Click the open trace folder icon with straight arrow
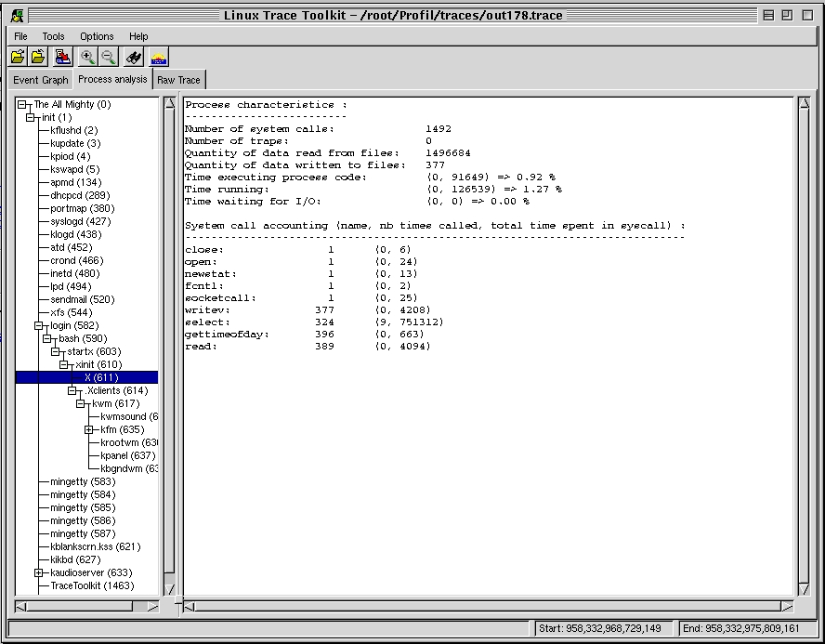 [18, 57]
